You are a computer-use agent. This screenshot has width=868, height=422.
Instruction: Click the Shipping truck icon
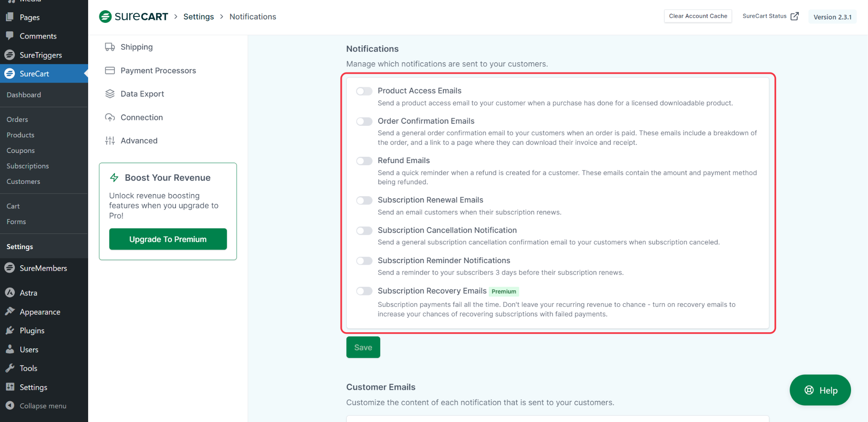110,47
